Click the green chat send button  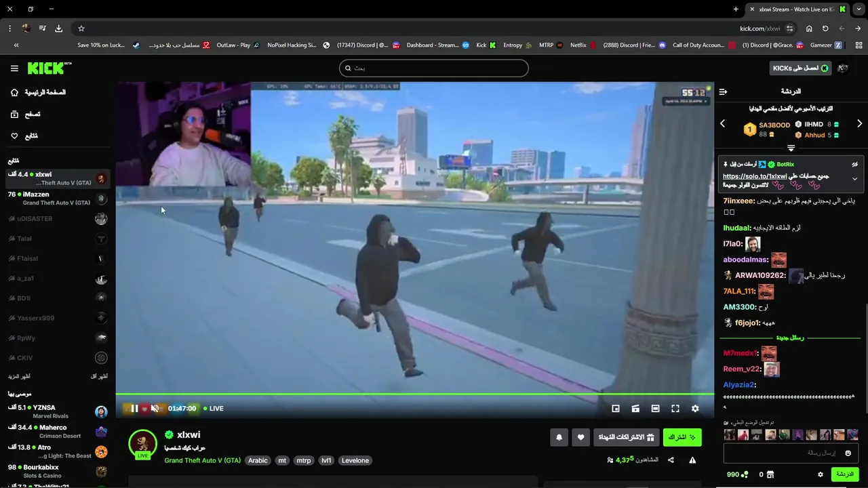(845, 474)
